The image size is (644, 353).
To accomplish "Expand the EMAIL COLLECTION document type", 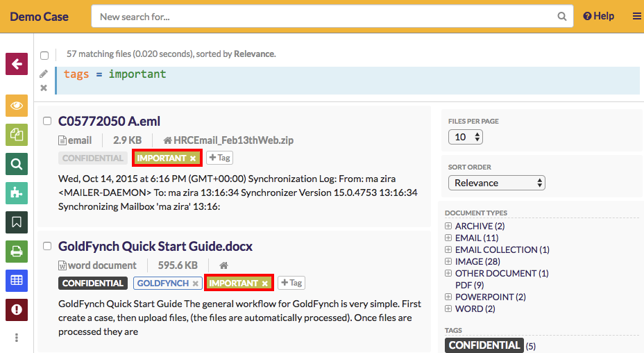I will (448, 249).
